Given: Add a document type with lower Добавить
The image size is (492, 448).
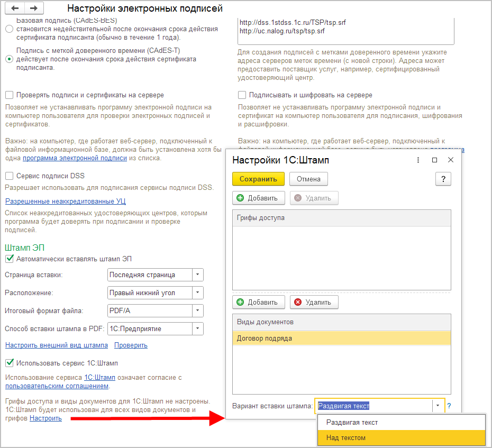Looking at the screenshot, I should [259, 303].
